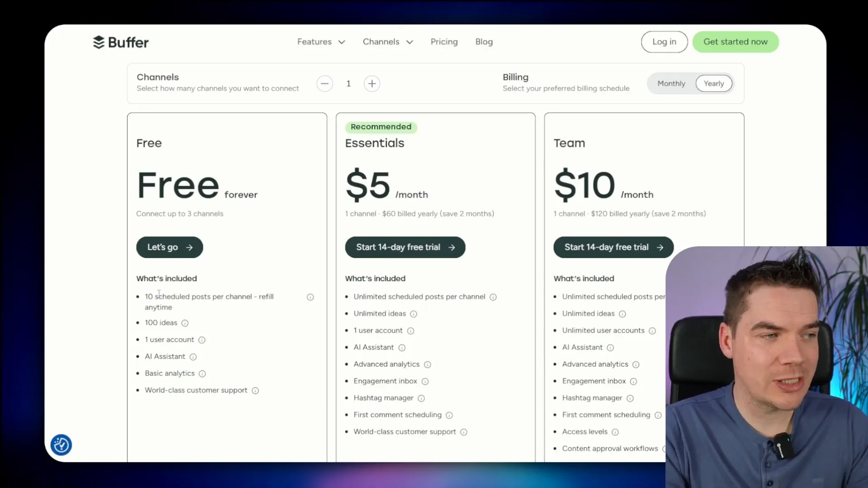868x488 pixels.
Task: Click the $10 /month price
Action: coord(604,185)
